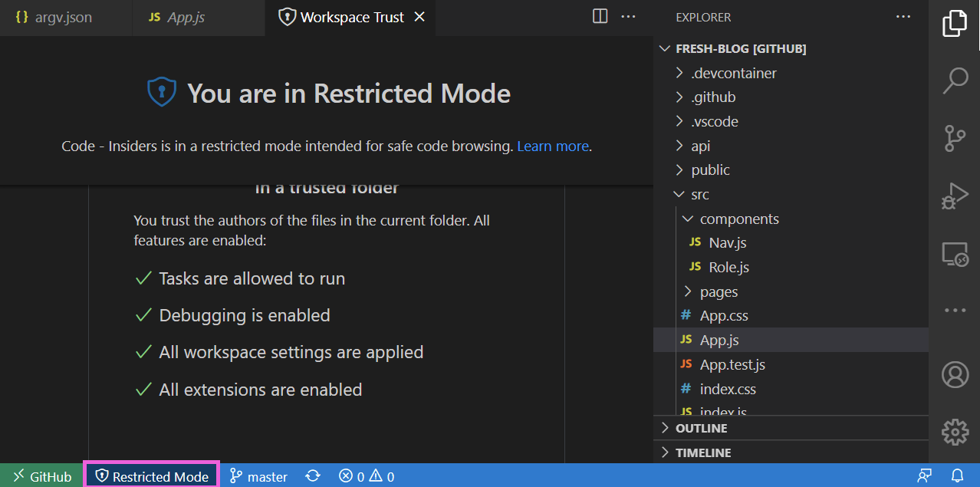Open the Run and Debug view icon
This screenshot has height=487, width=980.
click(x=955, y=196)
